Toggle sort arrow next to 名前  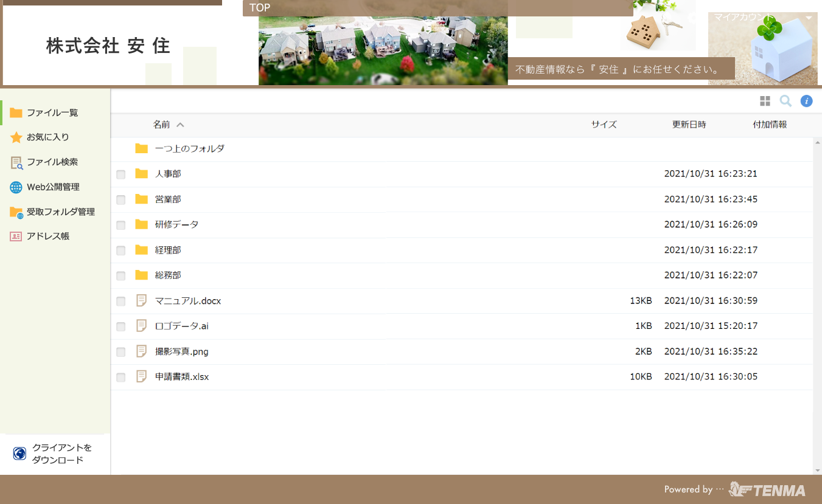pos(180,125)
